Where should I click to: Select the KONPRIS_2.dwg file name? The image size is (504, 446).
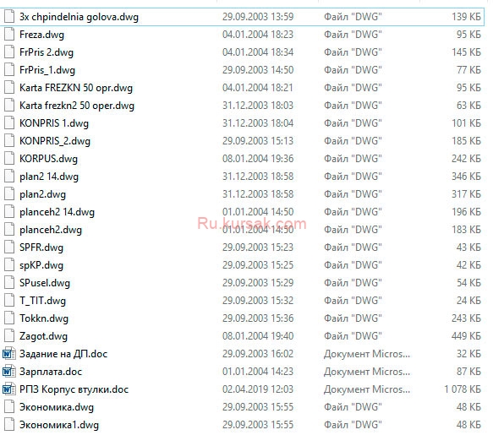(55, 141)
